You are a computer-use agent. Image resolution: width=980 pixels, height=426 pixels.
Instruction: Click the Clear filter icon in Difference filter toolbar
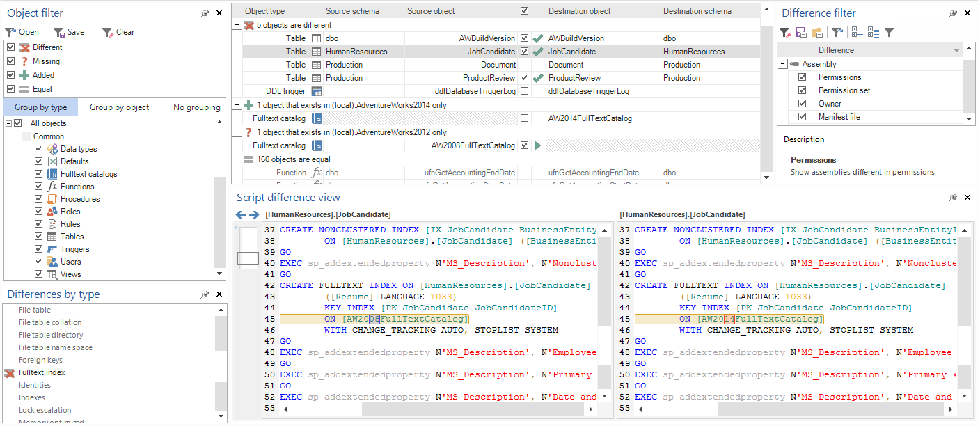point(784,32)
